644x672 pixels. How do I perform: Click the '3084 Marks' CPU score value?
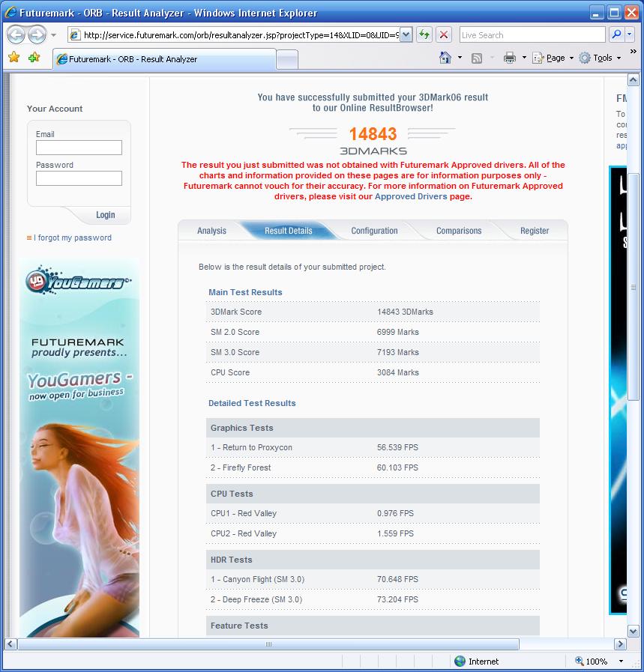click(397, 372)
